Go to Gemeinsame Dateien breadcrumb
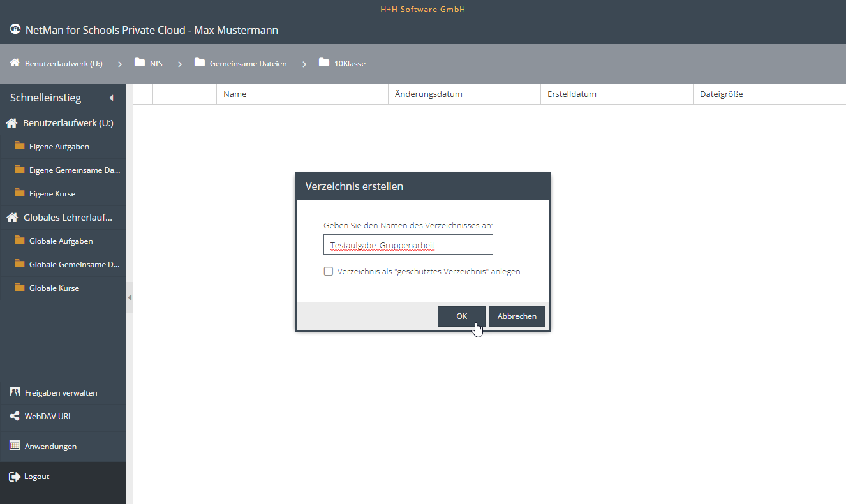846x504 pixels. click(x=248, y=64)
